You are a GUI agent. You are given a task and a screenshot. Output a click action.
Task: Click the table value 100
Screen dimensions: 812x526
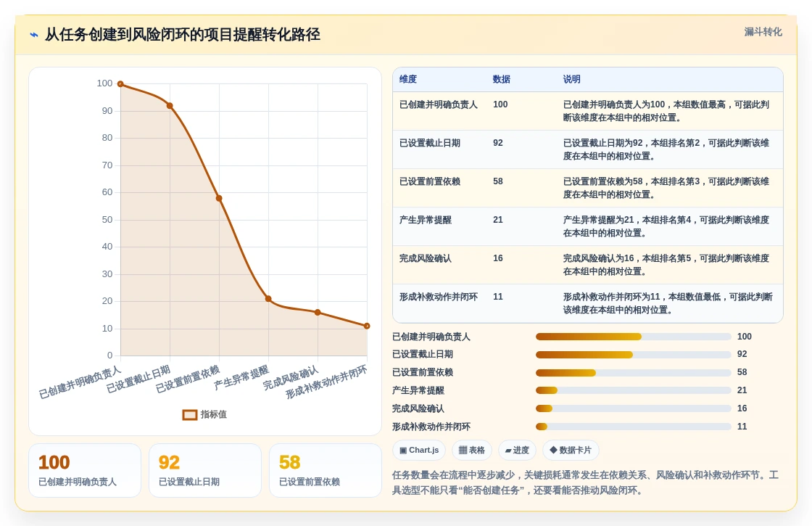click(x=500, y=104)
